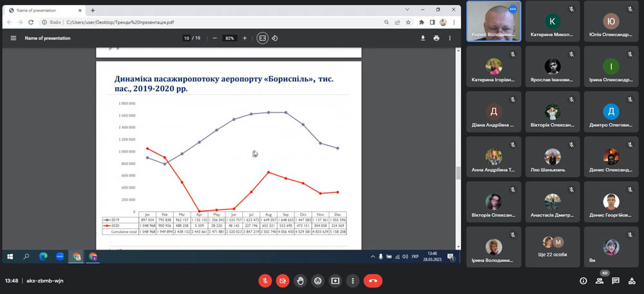Raise hand in the meeting

coord(300,280)
